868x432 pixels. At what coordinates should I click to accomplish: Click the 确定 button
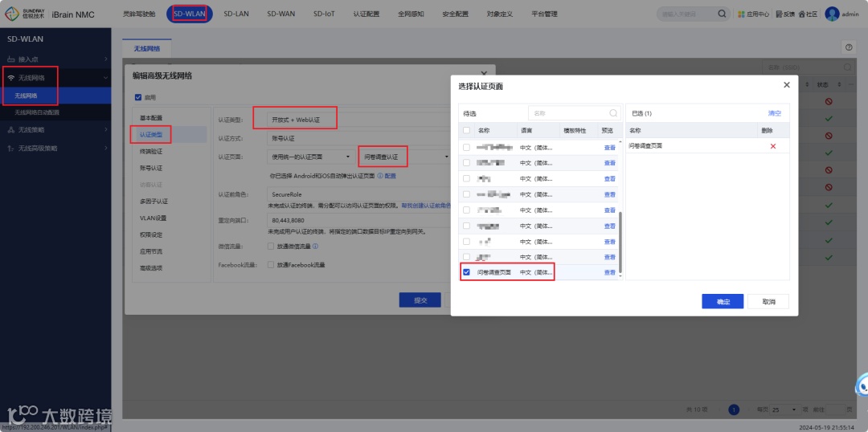coord(723,301)
